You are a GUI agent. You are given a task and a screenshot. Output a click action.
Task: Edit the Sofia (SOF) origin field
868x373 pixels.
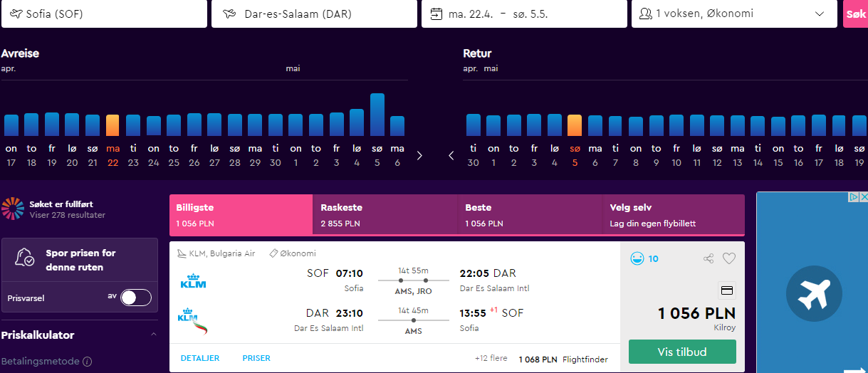click(x=104, y=14)
